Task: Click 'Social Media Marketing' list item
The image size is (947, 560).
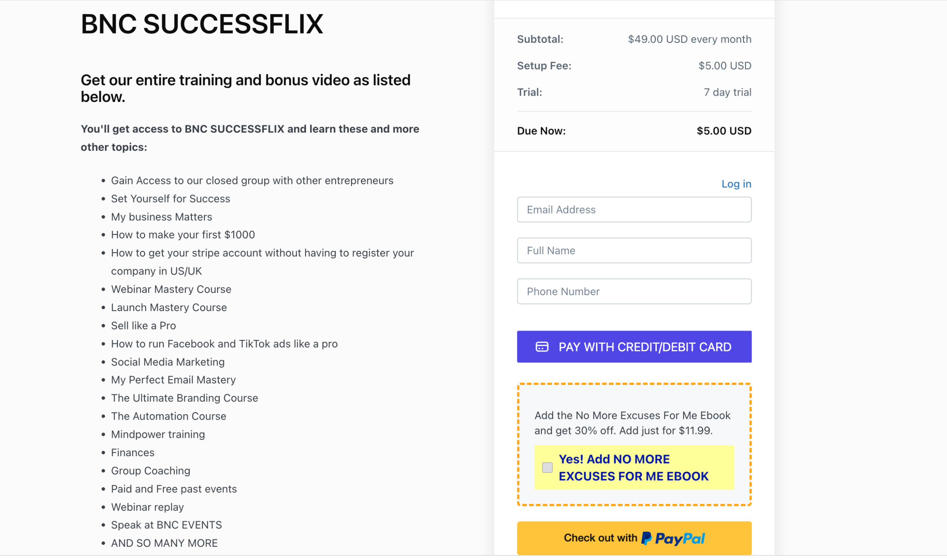Action: tap(168, 362)
